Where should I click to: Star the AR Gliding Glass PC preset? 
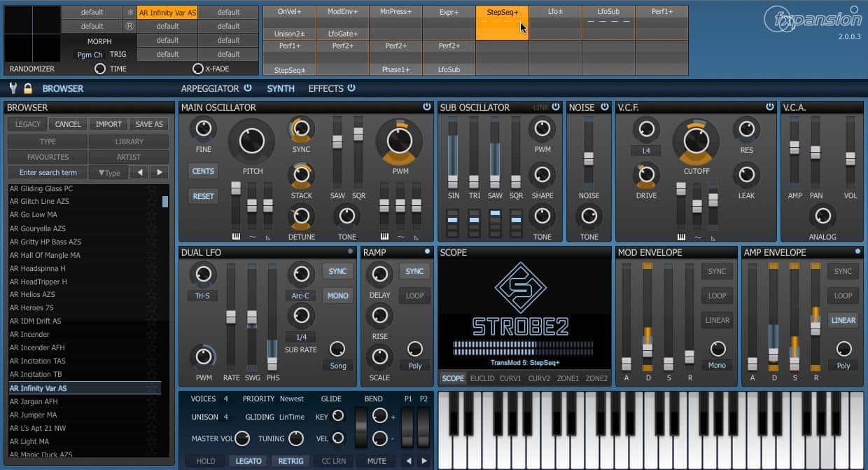pos(150,189)
